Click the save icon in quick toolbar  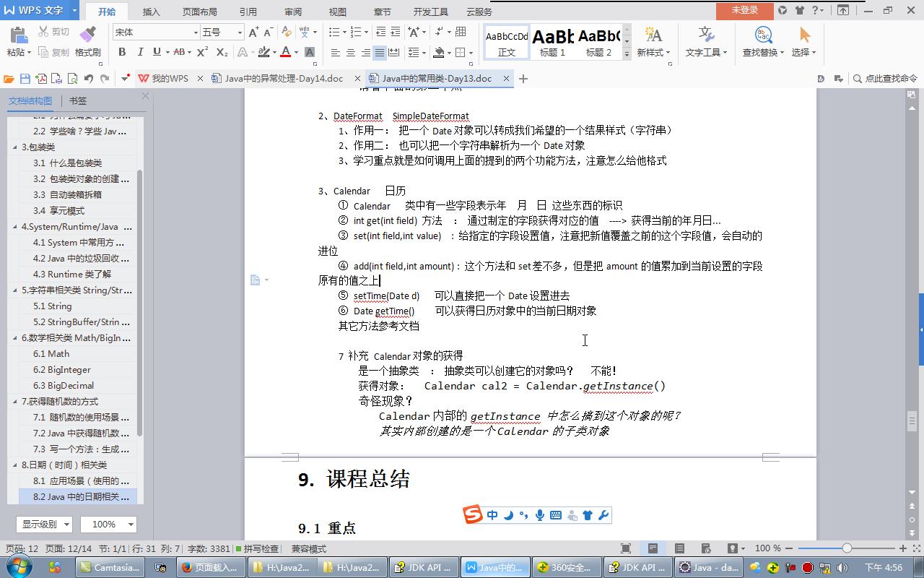[x=25, y=79]
